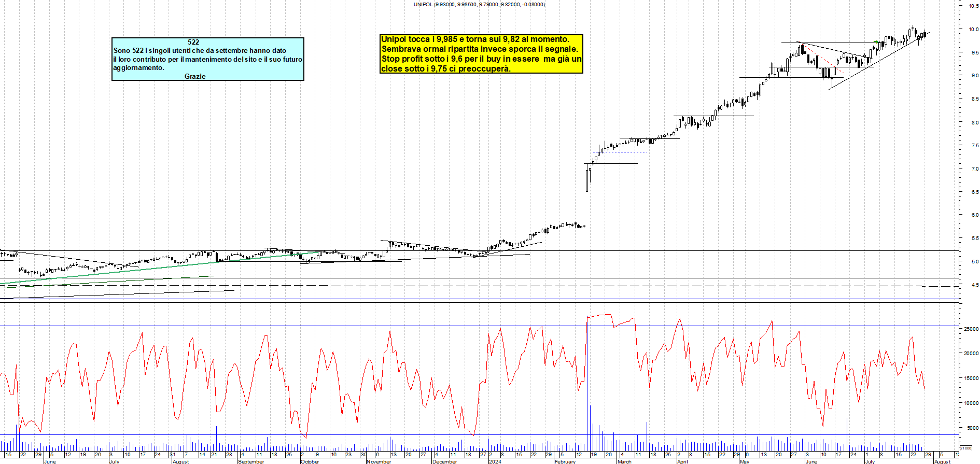Click the line 'Sono 522 i singoli utenti'
980x464 pixels.
pyautogui.click(x=200, y=50)
